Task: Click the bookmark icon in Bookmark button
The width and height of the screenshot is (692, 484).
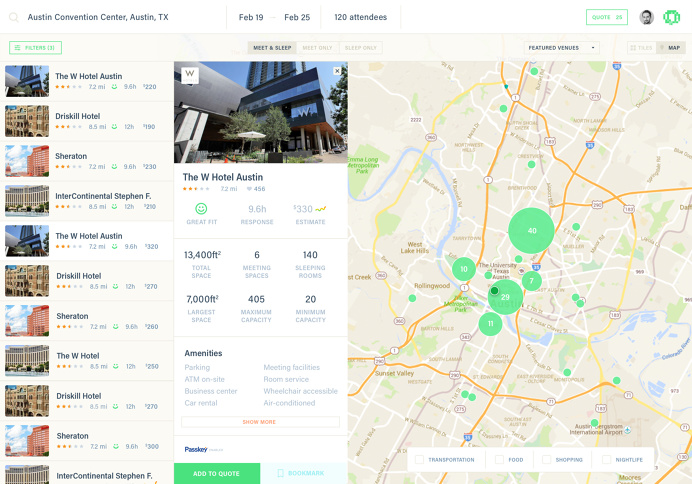Action: tap(280, 473)
